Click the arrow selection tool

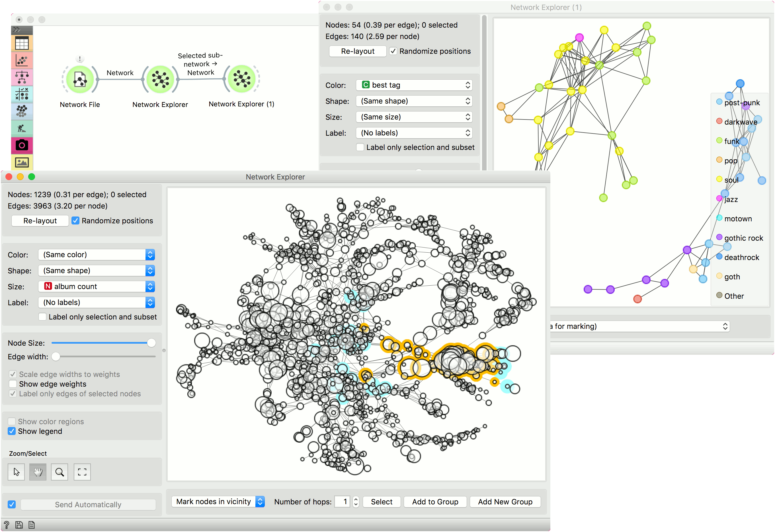(16, 472)
